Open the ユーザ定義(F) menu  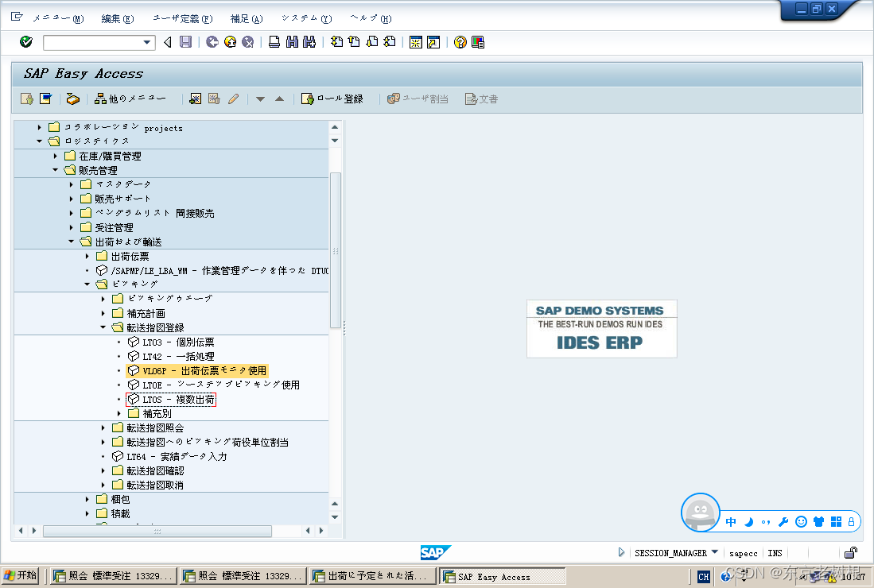(183, 18)
